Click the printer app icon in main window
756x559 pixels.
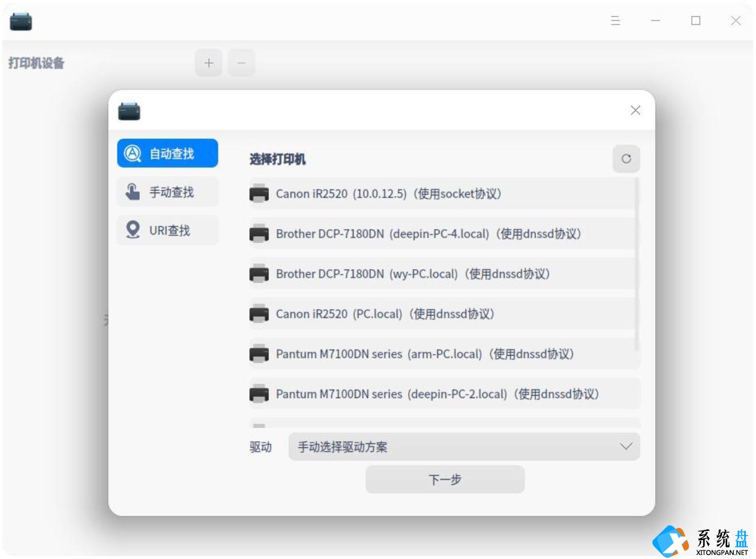click(x=21, y=22)
